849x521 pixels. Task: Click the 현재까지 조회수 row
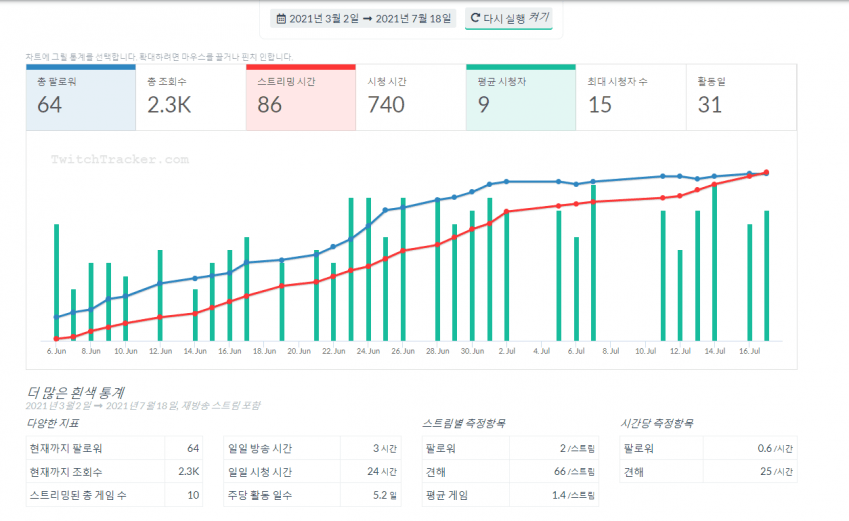[114, 472]
